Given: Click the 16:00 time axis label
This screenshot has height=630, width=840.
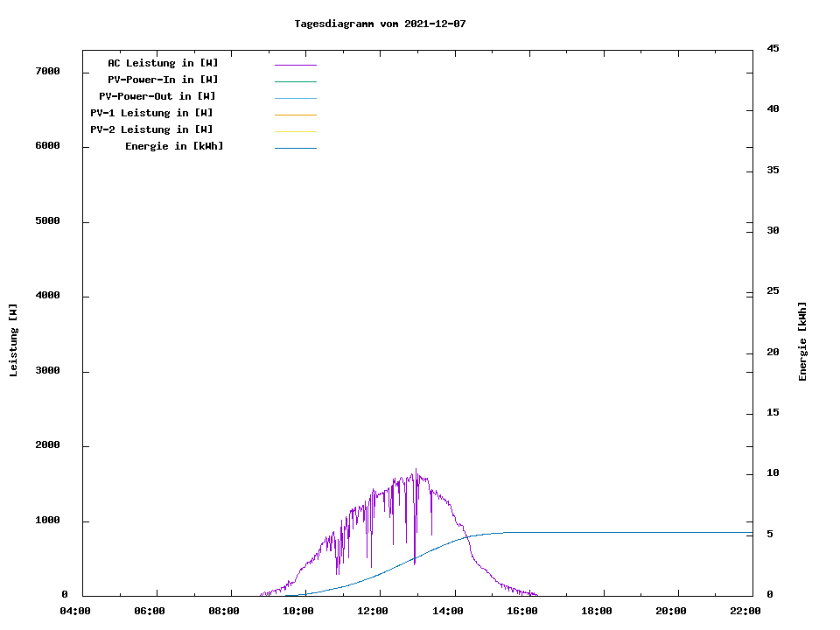Looking at the screenshot, I should pyautogui.click(x=521, y=611).
